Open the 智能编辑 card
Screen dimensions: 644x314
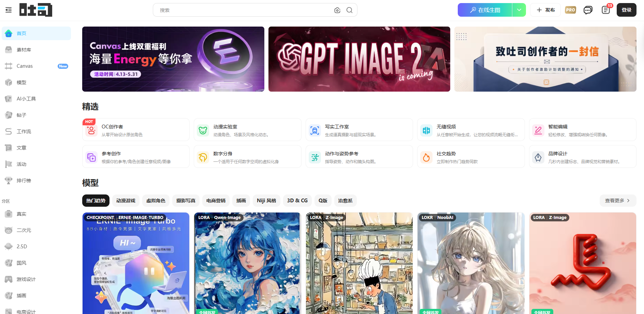[583, 130]
